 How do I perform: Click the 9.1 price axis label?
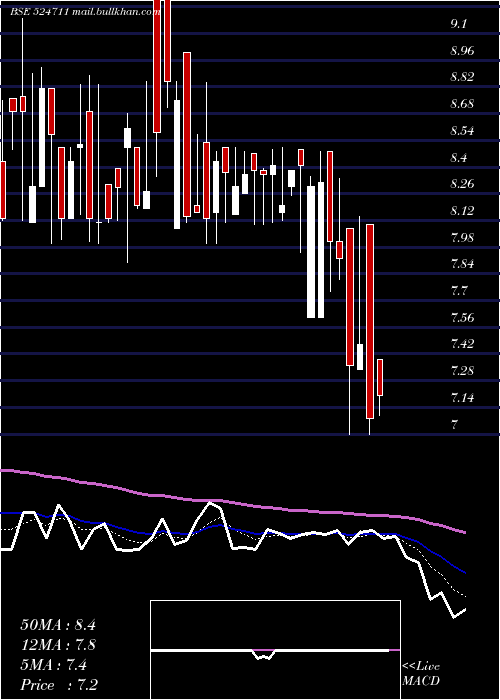click(x=458, y=24)
